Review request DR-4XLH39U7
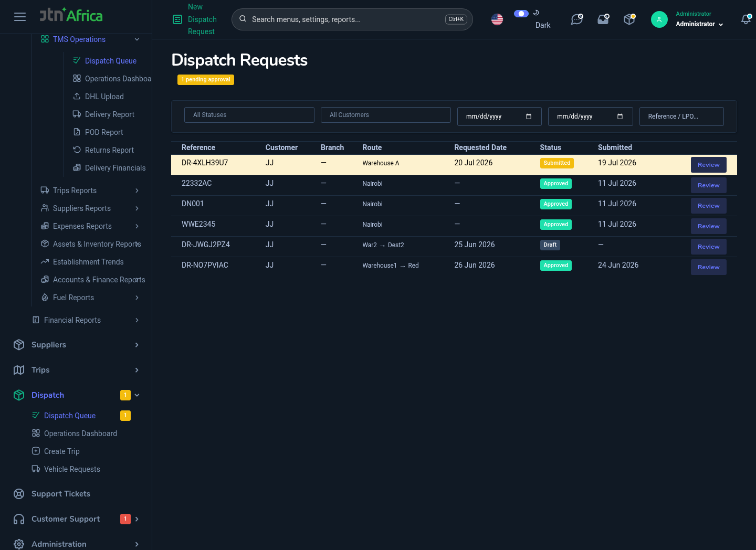The height and width of the screenshot is (550, 756). pos(709,165)
